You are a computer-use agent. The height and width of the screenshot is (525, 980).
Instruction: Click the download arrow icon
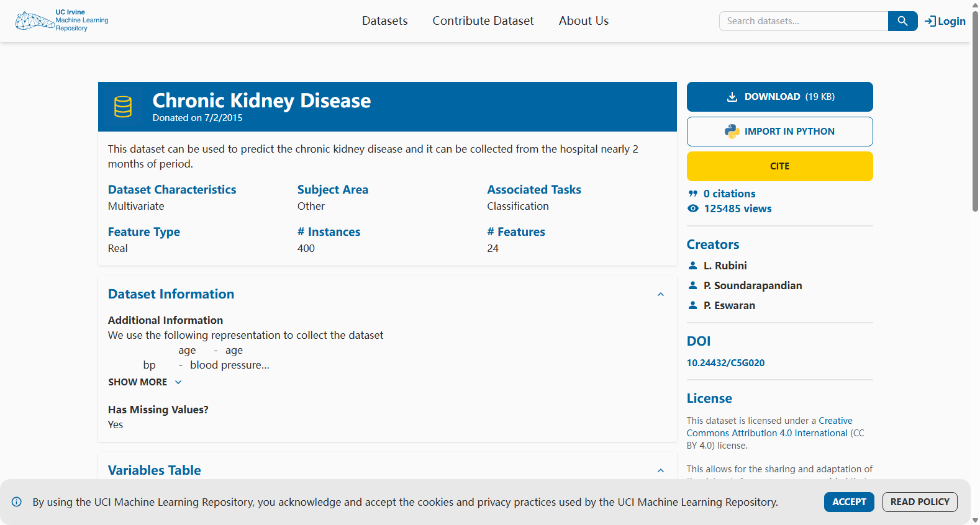(x=732, y=97)
